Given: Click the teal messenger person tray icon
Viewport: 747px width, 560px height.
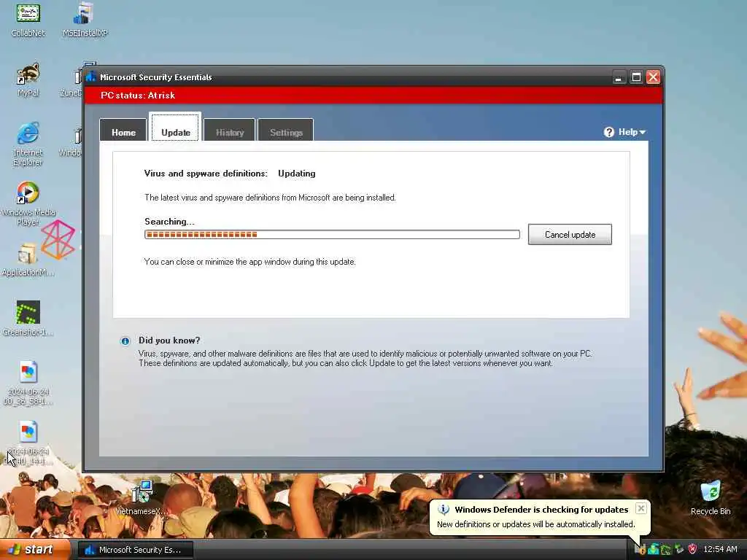Looking at the screenshot, I should click(x=653, y=549).
